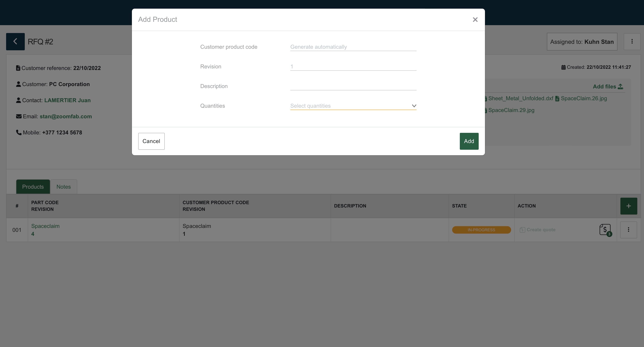644x347 pixels.
Task: Click into the Revision input field
Action: point(353,66)
